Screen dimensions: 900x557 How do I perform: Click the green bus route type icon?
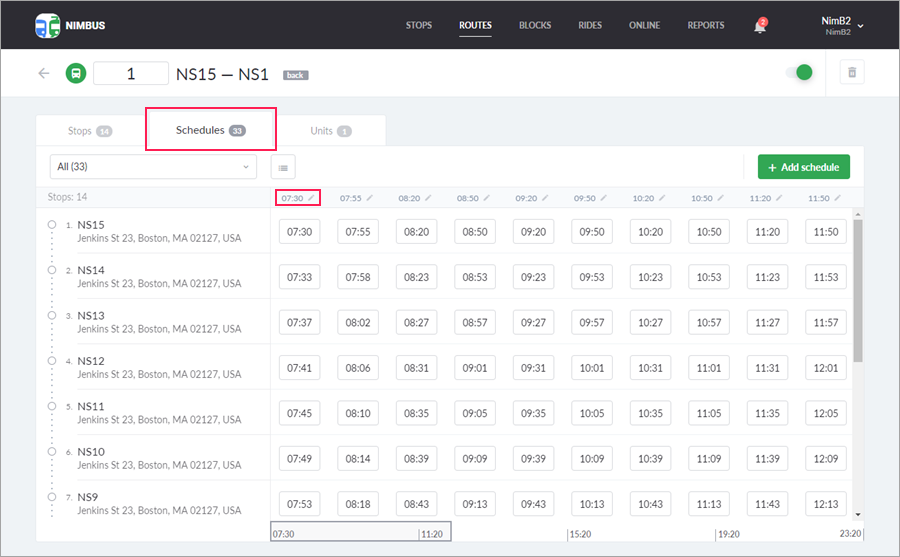coord(76,73)
